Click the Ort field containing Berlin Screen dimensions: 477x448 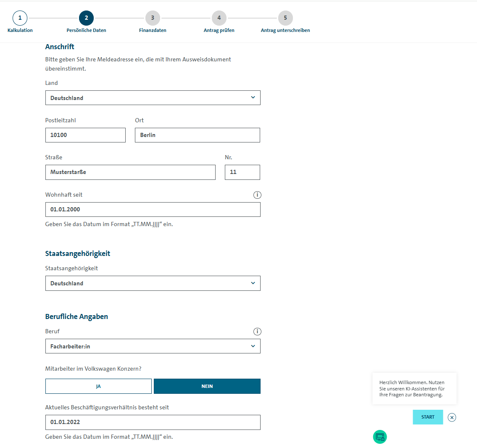point(197,135)
